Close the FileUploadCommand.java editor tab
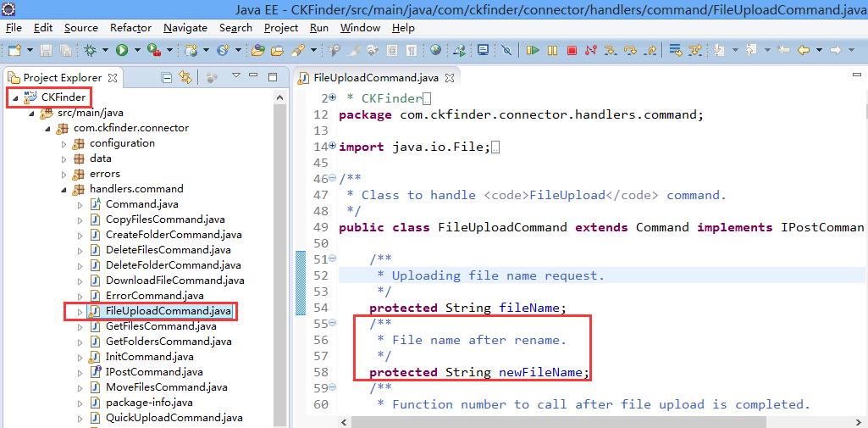The height and width of the screenshot is (428, 868). coord(450,78)
